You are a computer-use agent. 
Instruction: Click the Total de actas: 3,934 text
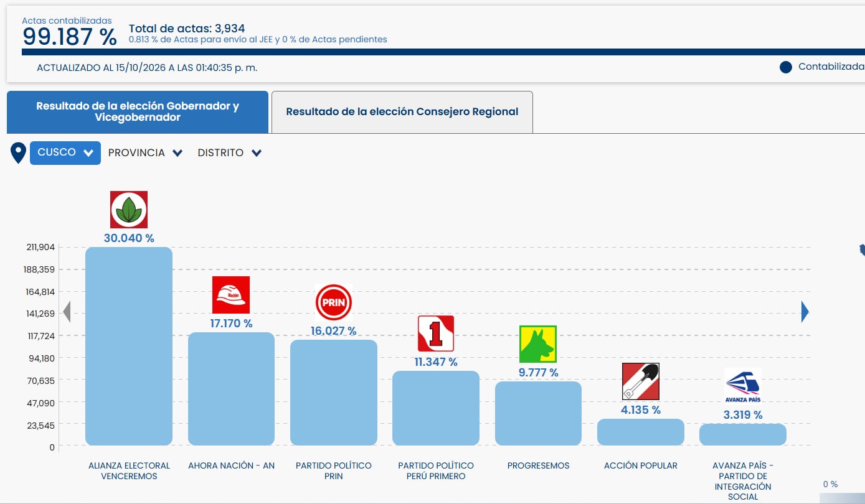point(187,28)
